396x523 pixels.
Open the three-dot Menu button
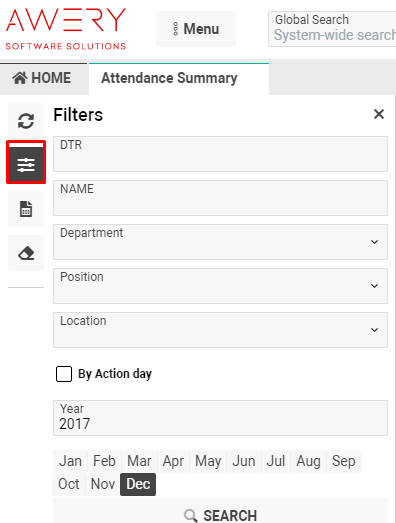tap(196, 29)
